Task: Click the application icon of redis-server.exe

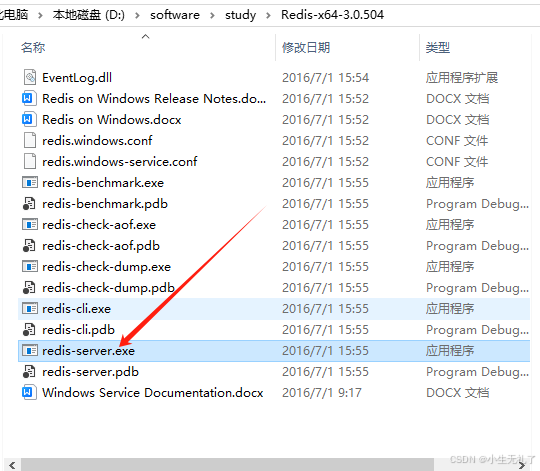Action: 30,350
